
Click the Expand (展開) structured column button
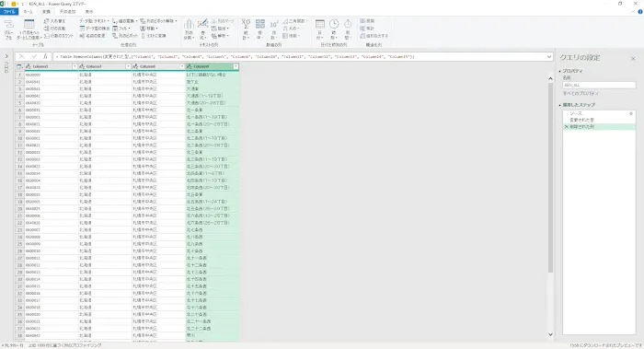[367, 21]
